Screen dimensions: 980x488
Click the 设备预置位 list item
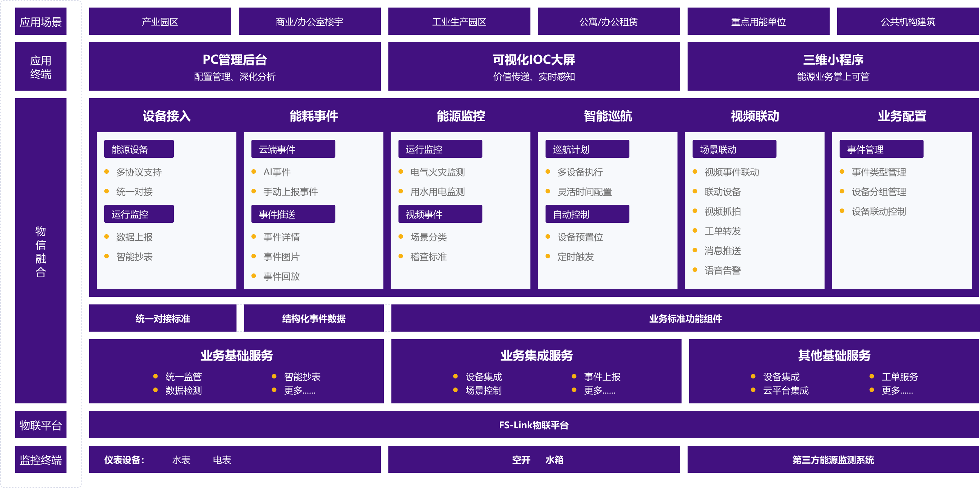click(x=580, y=237)
